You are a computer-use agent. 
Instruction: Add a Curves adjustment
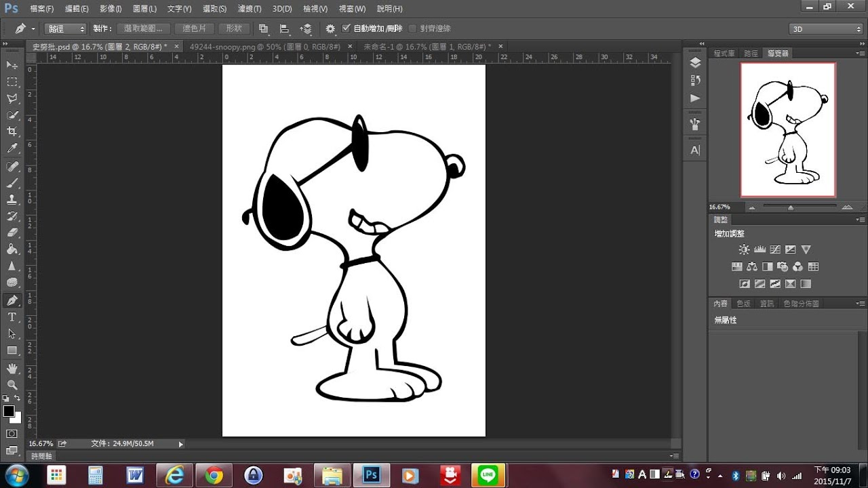[774, 249]
